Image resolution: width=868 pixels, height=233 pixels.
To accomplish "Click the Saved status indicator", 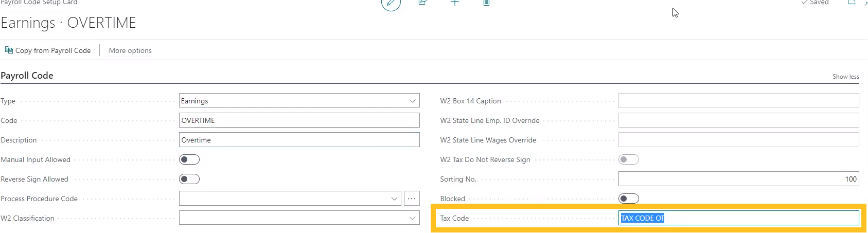I will tap(814, 3).
